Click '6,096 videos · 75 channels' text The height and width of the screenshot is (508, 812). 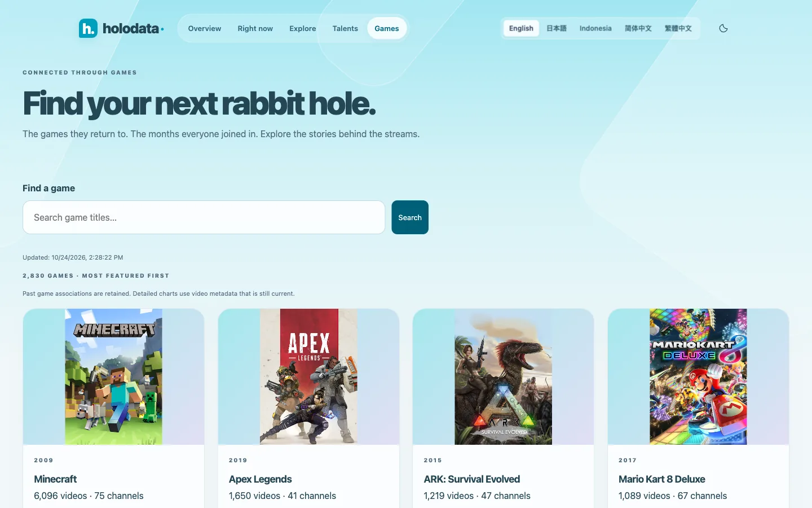click(89, 496)
